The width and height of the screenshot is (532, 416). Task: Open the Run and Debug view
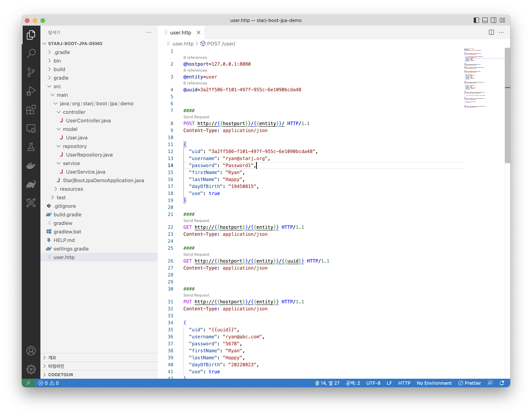(31, 91)
